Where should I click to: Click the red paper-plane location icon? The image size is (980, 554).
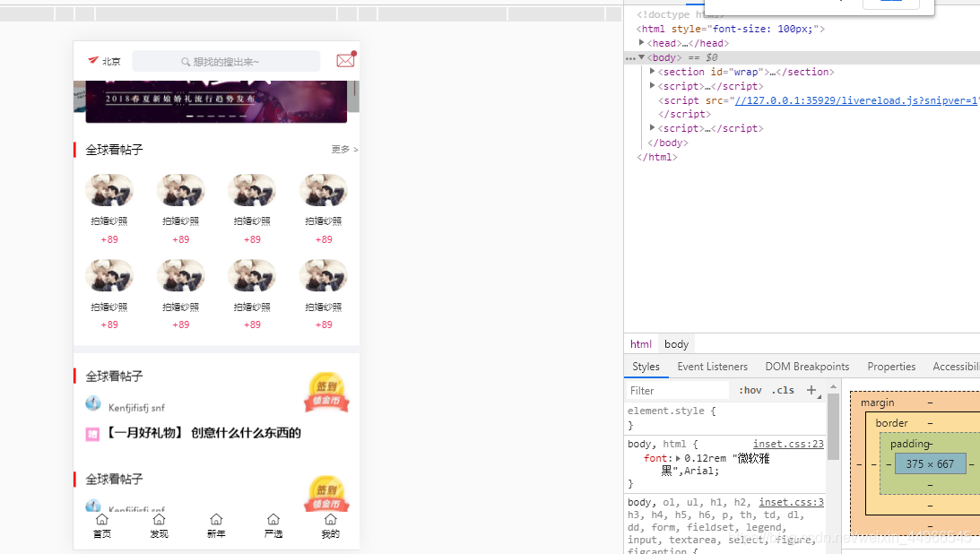pyautogui.click(x=93, y=60)
